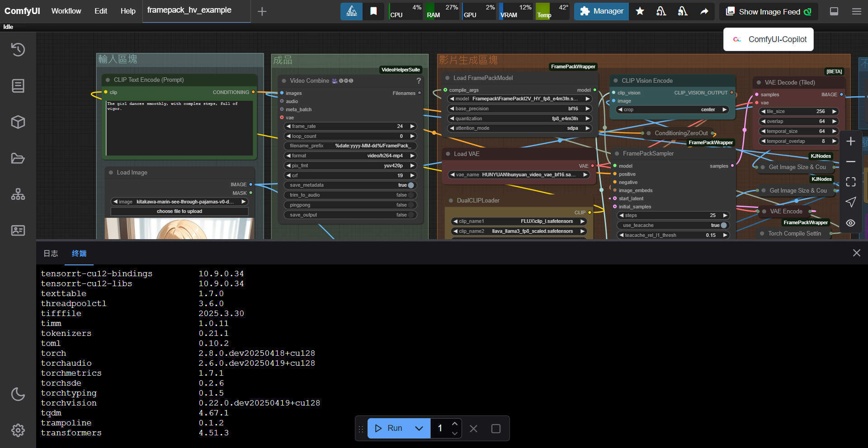Image resolution: width=868 pixels, height=448 pixels.
Task: Click the prompt text box in CLIP Text Encode
Action: 179,129
